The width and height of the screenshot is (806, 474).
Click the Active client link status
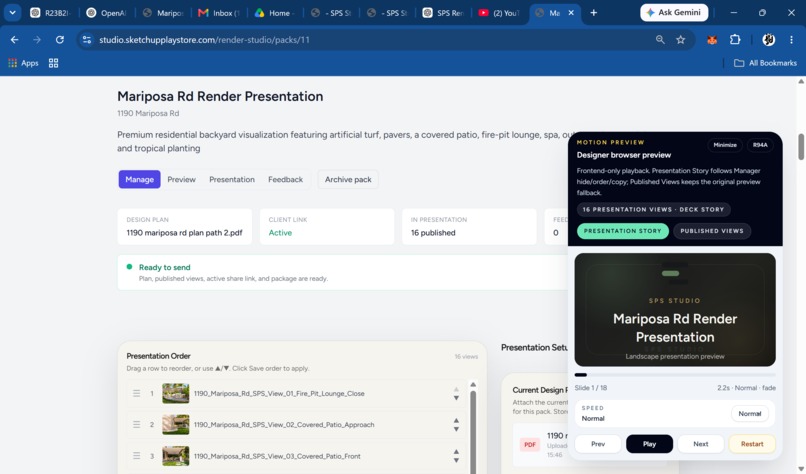[x=280, y=233]
